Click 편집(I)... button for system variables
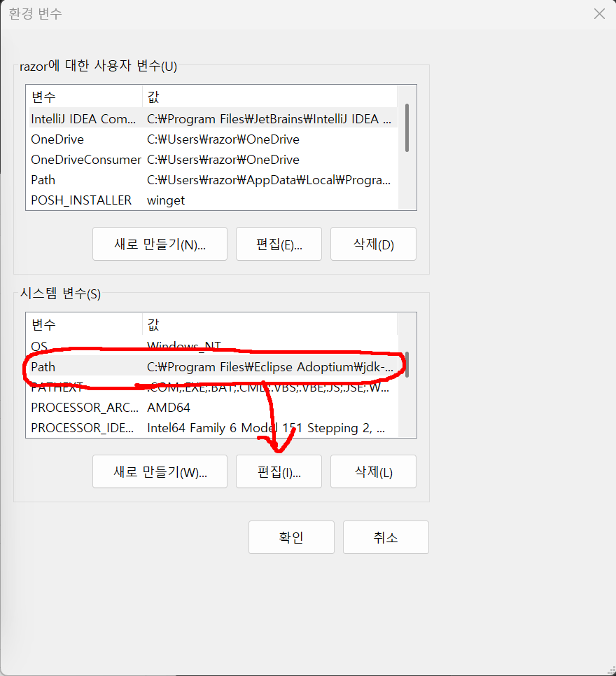Screen dimensions: 616x676 279,471
